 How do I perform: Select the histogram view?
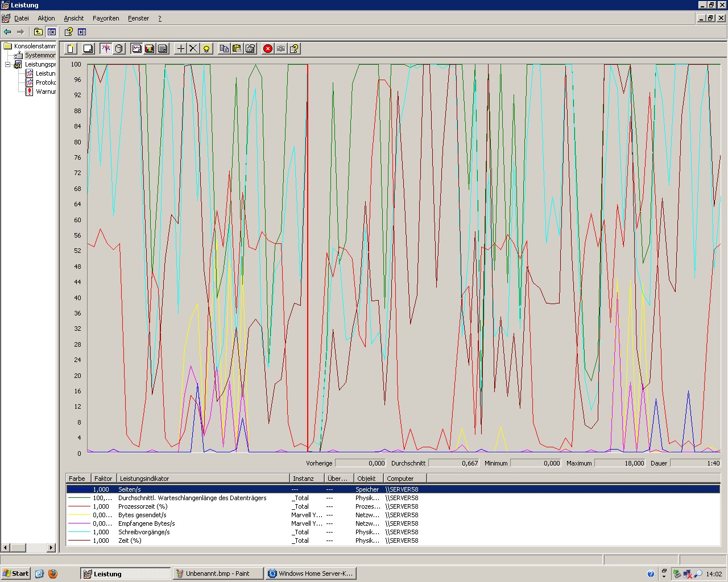tap(150, 48)
